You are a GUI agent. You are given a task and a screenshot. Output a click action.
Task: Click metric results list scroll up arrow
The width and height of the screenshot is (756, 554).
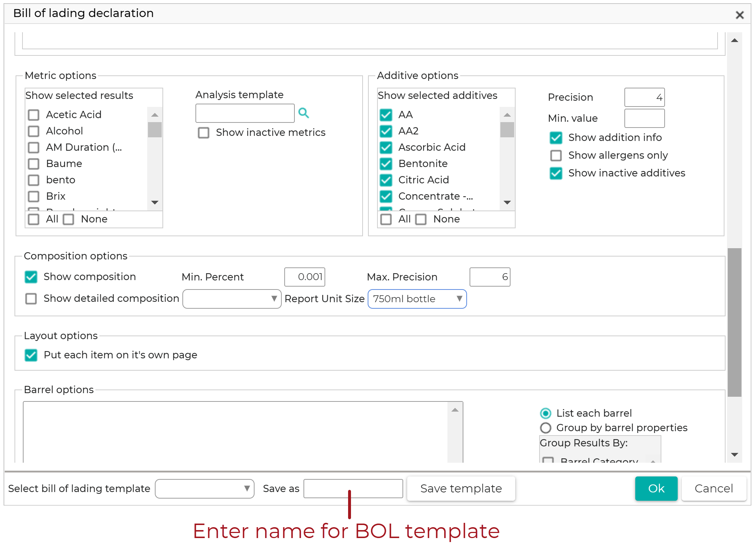tap(155, 115)
